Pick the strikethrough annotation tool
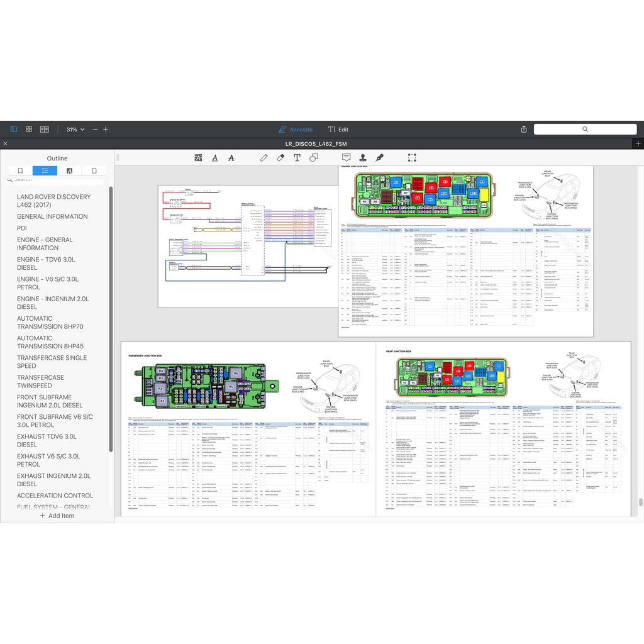The height and width of the screenshot is (644, 644). (231, 158)
